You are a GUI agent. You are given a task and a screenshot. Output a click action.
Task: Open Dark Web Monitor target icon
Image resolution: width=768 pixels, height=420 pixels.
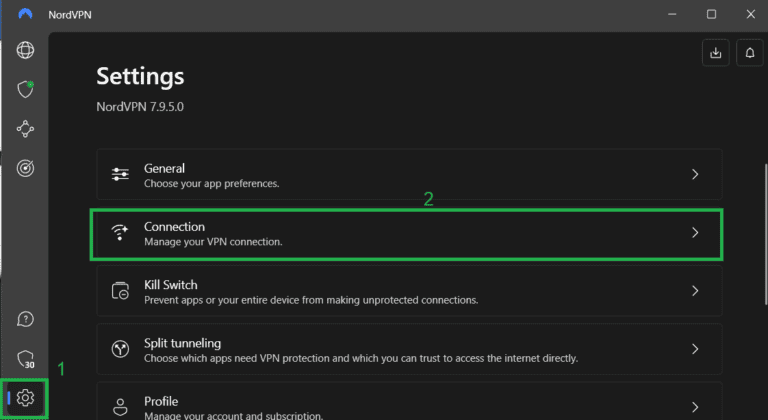pos(25,168)
